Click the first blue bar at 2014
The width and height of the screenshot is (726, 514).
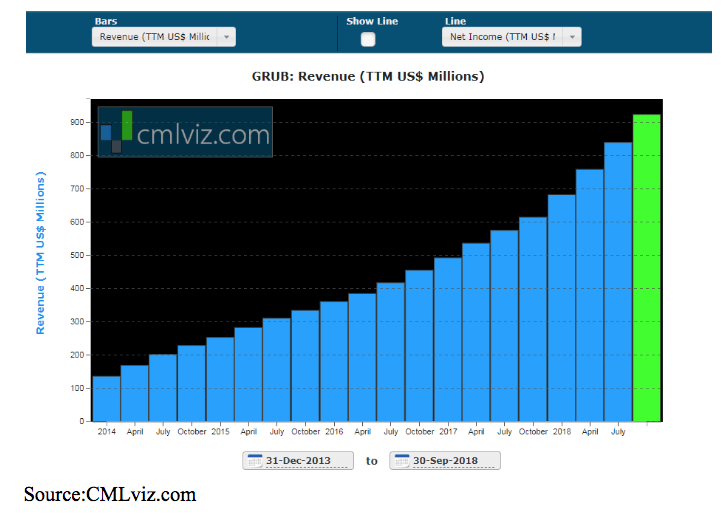point(106,399)
